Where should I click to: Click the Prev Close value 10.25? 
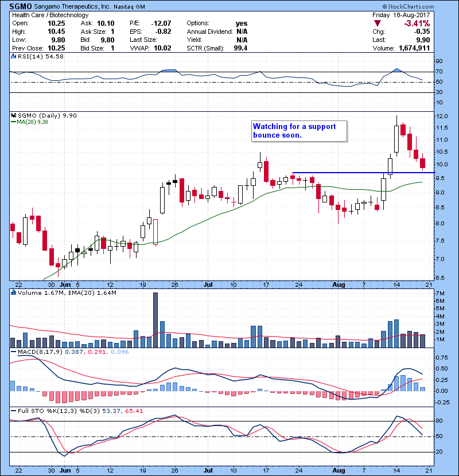pos(56,48)
